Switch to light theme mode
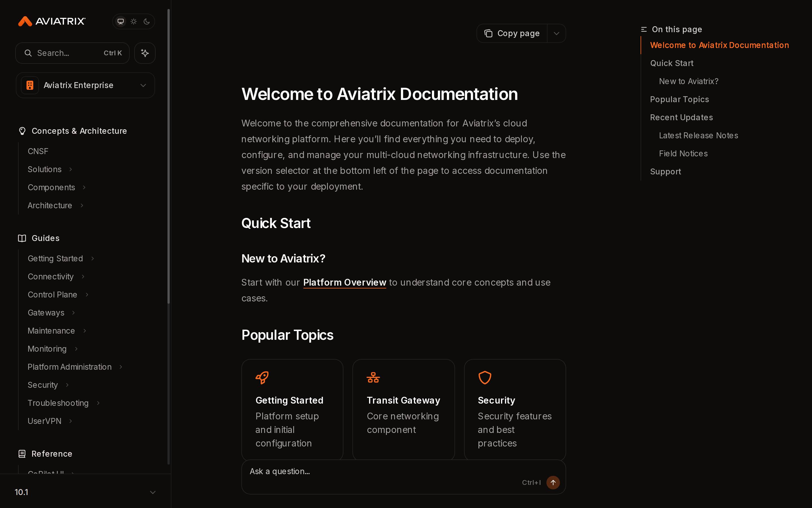 pyautogui.click(x=134, y=21)
